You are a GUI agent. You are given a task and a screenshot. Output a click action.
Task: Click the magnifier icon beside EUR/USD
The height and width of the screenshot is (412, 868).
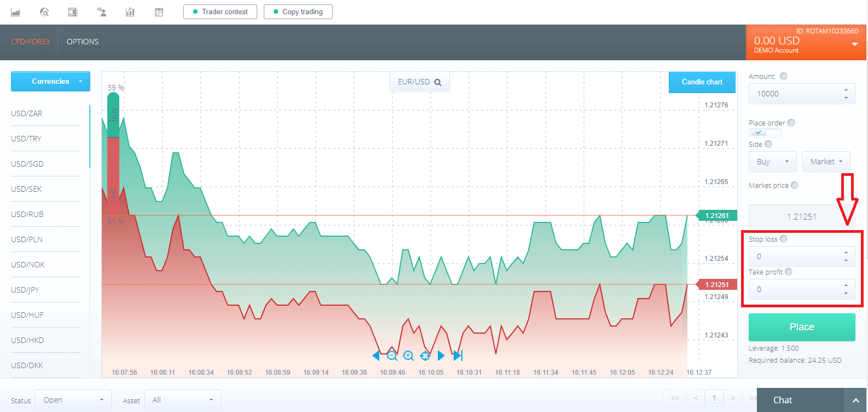(x=438, y=82)
